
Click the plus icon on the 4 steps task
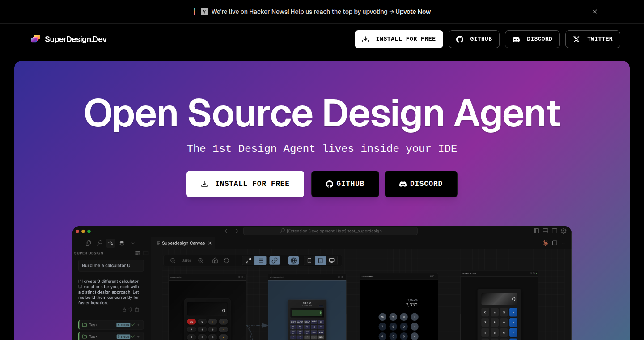(x=138, y=325)
